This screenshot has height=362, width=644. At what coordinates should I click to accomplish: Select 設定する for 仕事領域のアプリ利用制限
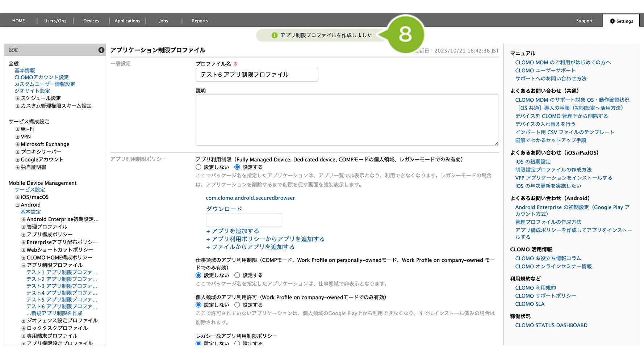(x=237, y=275)
